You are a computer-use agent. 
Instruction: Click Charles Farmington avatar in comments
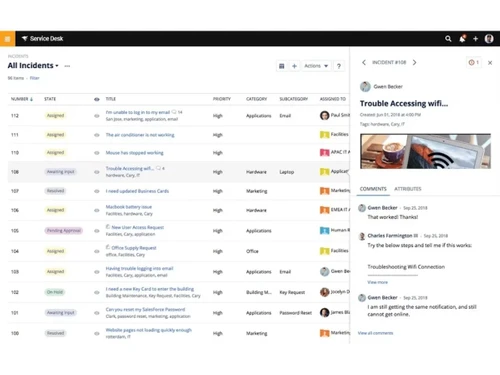tap(362, 236)
